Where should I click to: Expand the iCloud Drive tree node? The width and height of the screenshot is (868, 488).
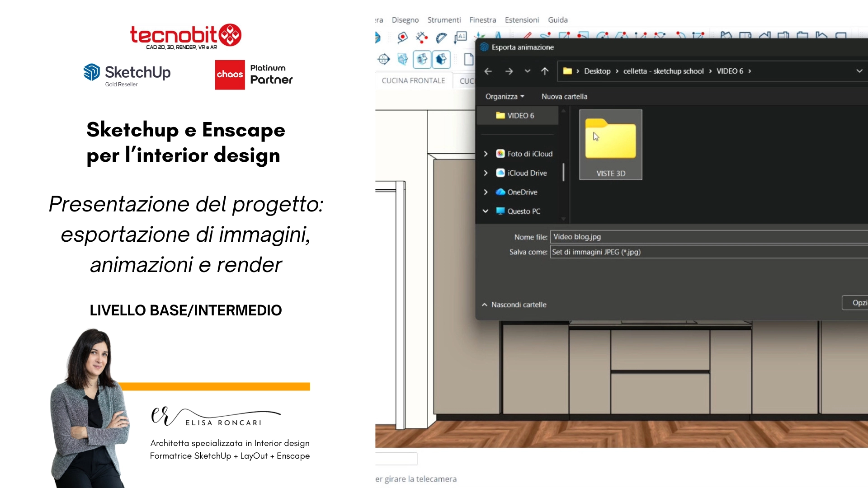tap(486, 173)
